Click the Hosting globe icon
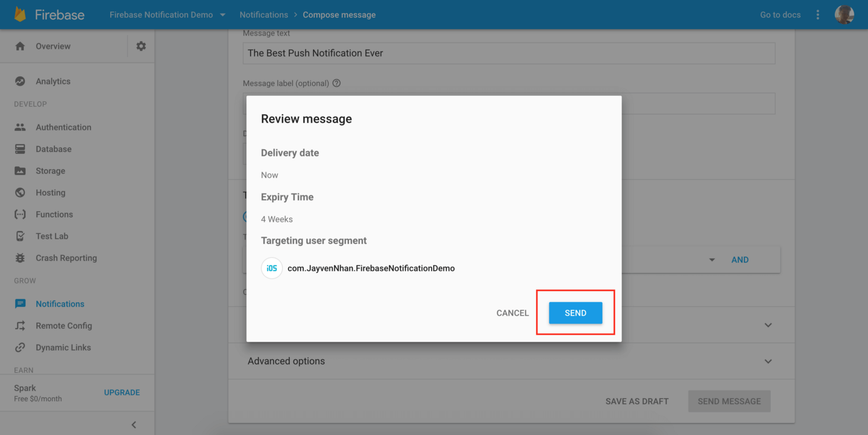The width and height of the screenshot is (868, 435). (x=20, y=193)
